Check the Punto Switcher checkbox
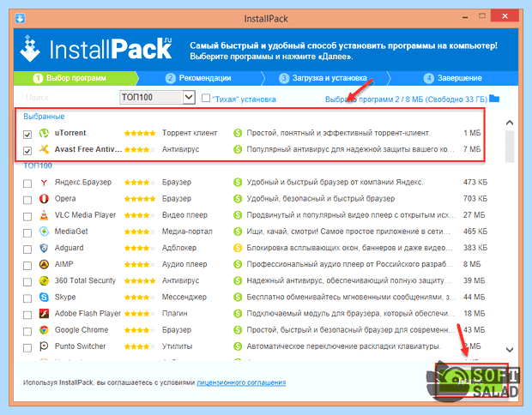 (27, 347)
